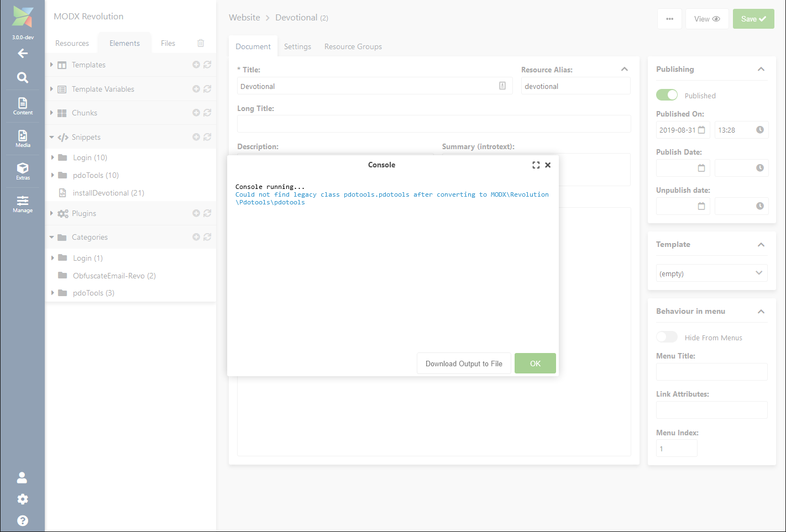Open the more actions ellipsis button
Viewport: 786px width, 532px height.
point(670,19)
